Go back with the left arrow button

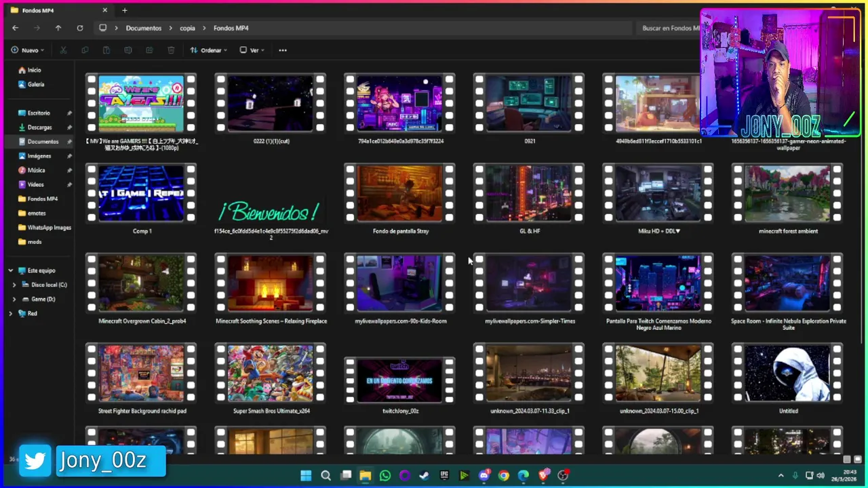click(x=15, y=28)
